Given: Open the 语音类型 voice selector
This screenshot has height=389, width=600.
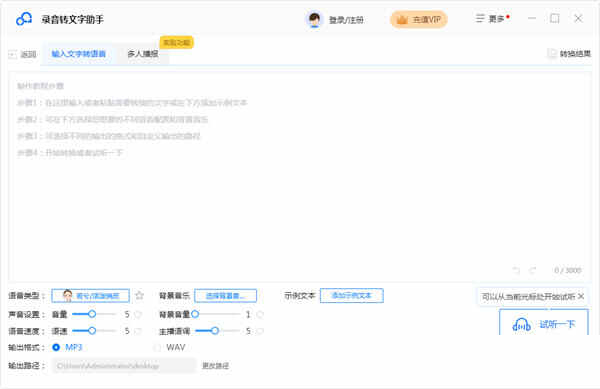Looking at the screenshot, I should click(x=91, y=296).
